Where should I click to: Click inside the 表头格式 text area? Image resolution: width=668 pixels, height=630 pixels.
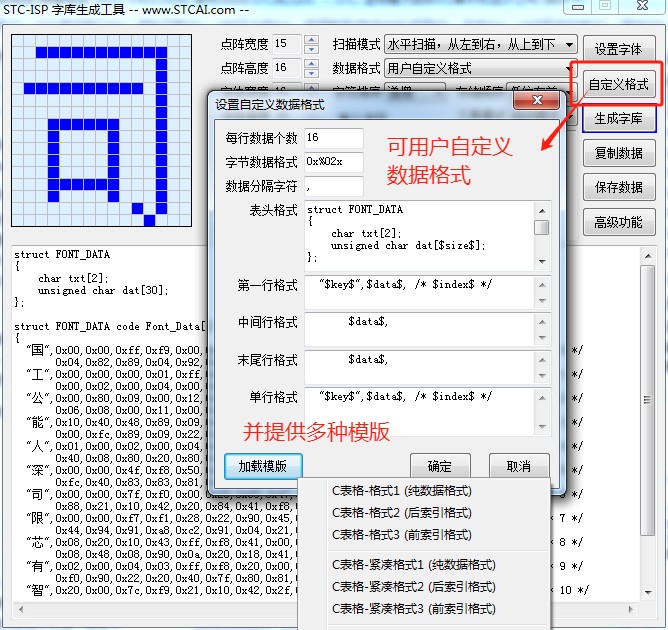pos(420,236)
